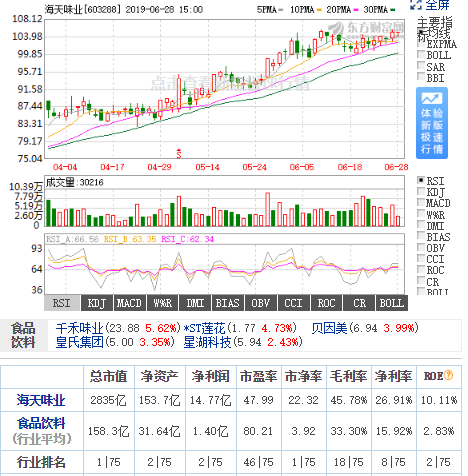Click the ROE help question mark icon

tap(449, 375)
